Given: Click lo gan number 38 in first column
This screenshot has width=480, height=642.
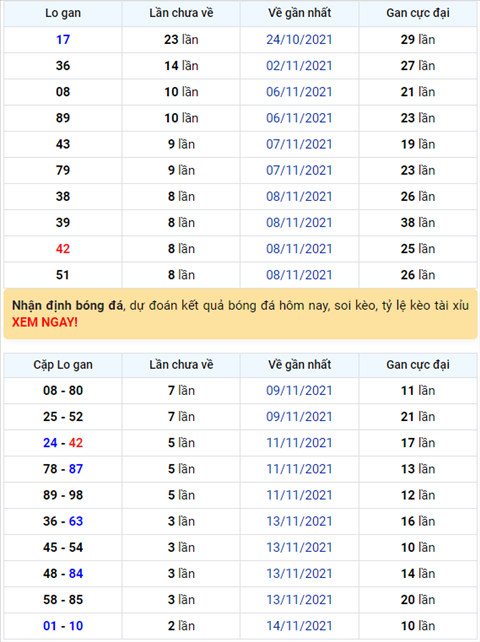Looking at the screenshot, I should [x=63, y=197].
